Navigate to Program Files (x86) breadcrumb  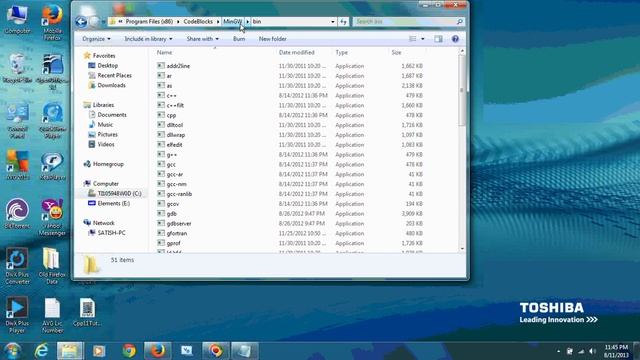click(x=149, y=22)
